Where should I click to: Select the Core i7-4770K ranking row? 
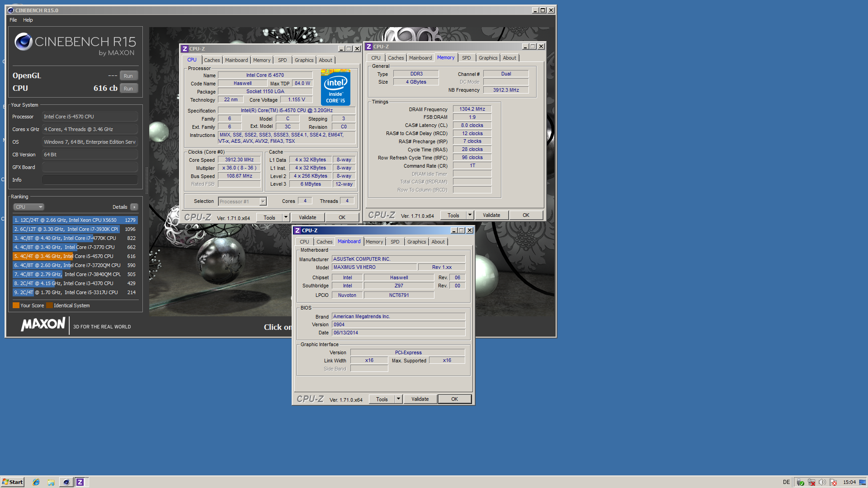[x=75, y=238]
